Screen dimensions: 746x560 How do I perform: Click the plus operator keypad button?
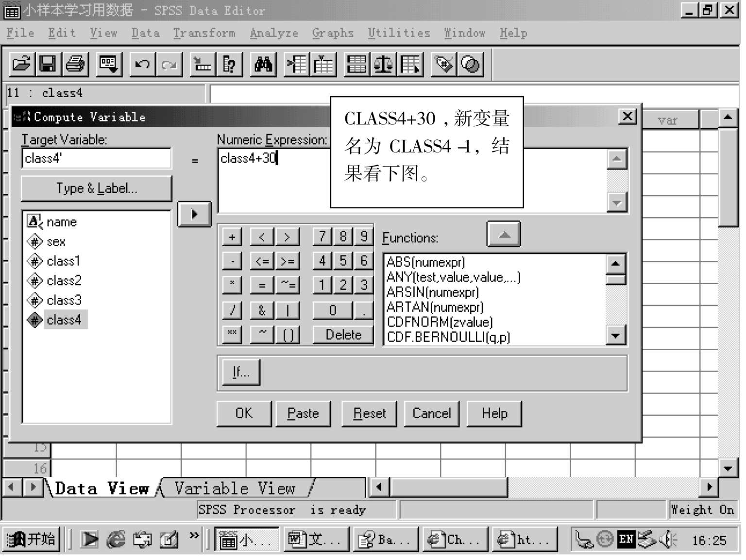(232, 237)
